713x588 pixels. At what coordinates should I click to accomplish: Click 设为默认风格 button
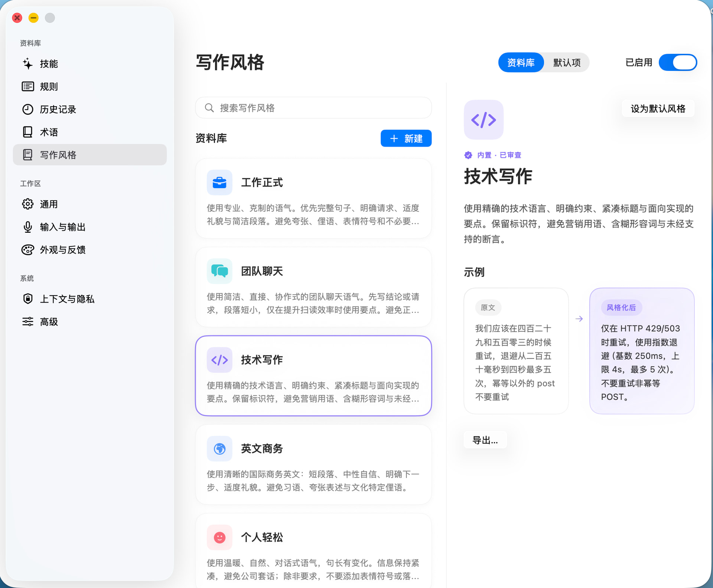pos(658,109)
